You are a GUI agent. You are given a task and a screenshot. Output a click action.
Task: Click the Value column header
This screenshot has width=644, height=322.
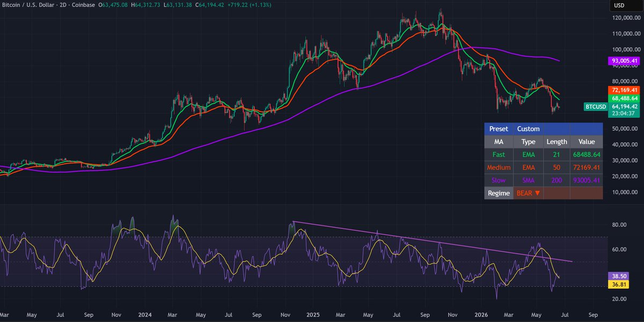pyautogui.click(x=586, y=142)
